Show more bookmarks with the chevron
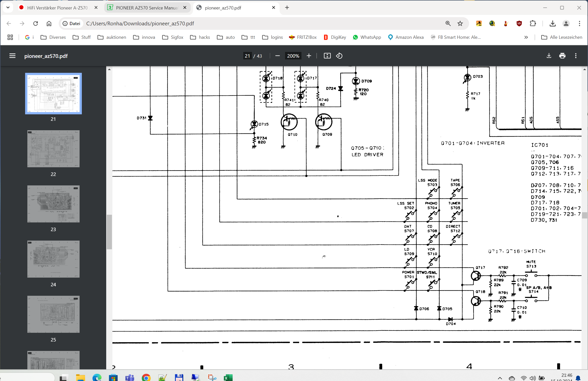 click(x=526, y=37)
